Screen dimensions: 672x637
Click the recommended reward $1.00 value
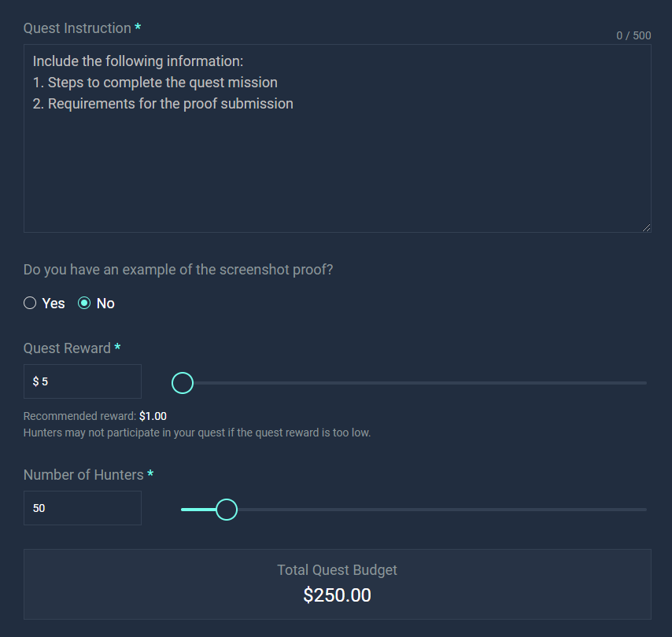pyautogui.click(x=153, y=416)
